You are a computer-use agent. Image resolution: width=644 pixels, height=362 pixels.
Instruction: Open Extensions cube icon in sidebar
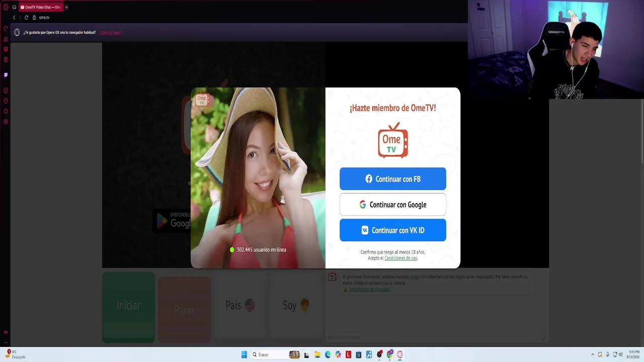point(6,111)
